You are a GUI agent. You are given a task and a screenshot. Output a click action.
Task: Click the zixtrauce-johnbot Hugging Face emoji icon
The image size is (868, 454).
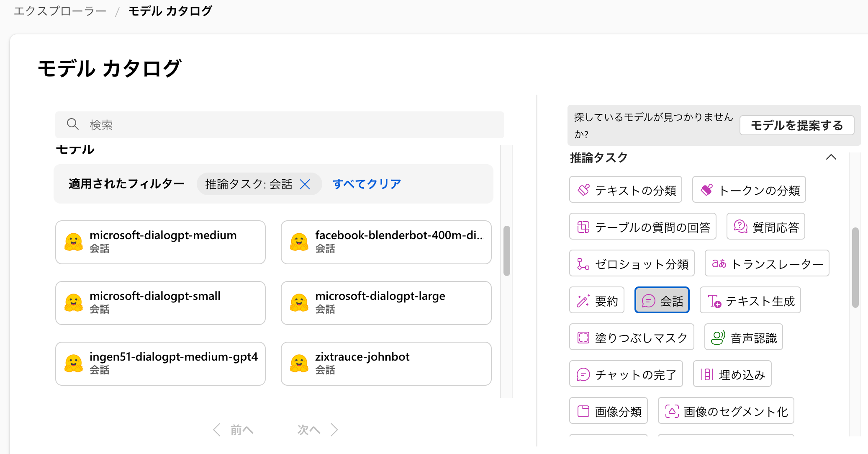[x=299, y=364]
